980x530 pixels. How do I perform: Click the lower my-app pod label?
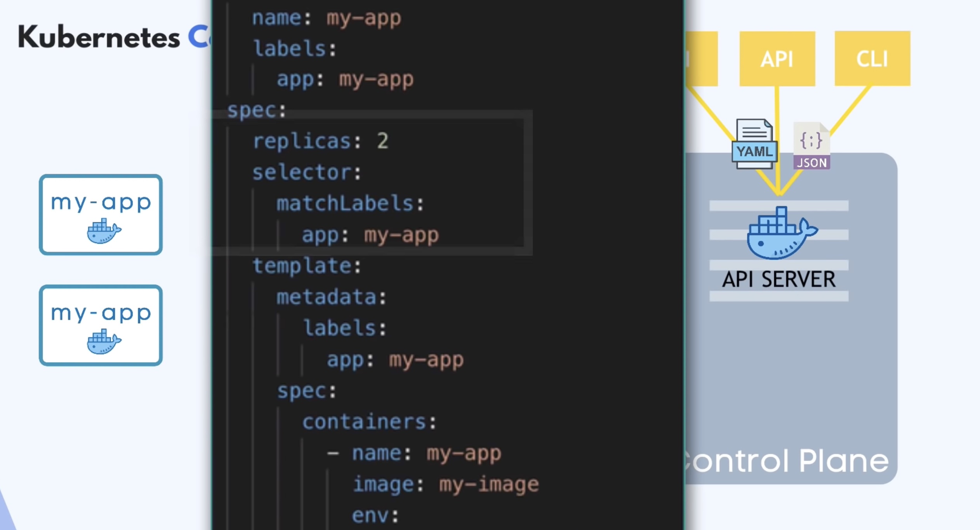[101, 313]
